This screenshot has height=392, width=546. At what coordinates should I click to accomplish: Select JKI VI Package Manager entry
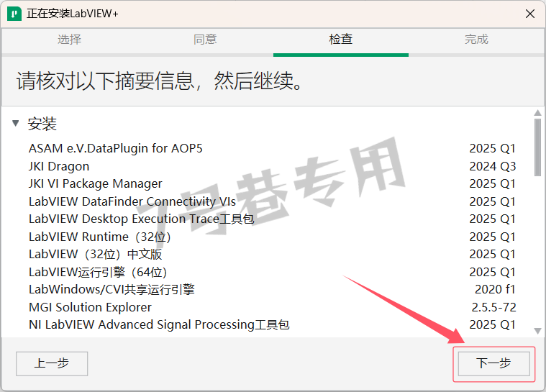272,183
